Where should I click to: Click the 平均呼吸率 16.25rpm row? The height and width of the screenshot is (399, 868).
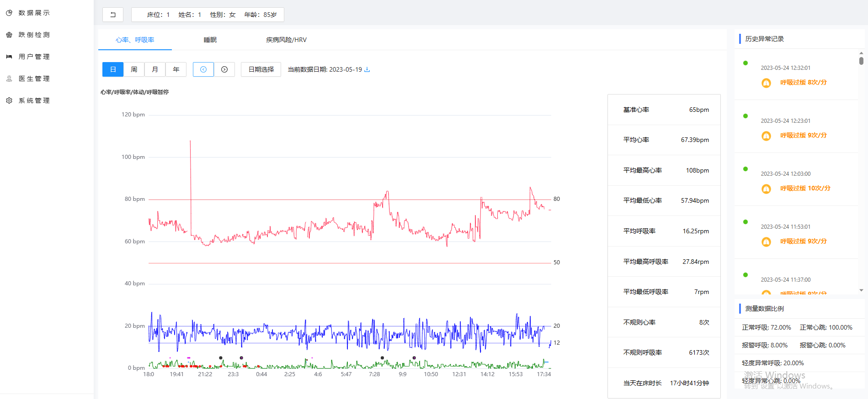(664, 231)
